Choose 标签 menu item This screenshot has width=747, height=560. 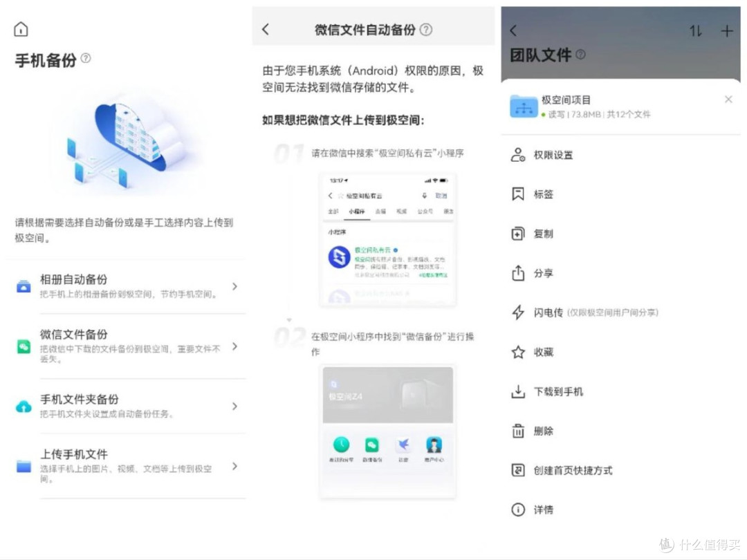(x=620, y=194)
